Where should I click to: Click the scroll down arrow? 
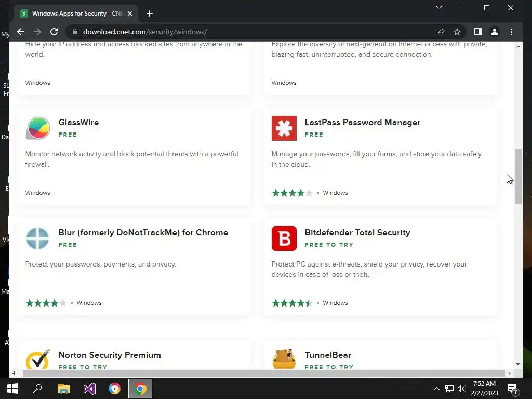pos(518,364)
